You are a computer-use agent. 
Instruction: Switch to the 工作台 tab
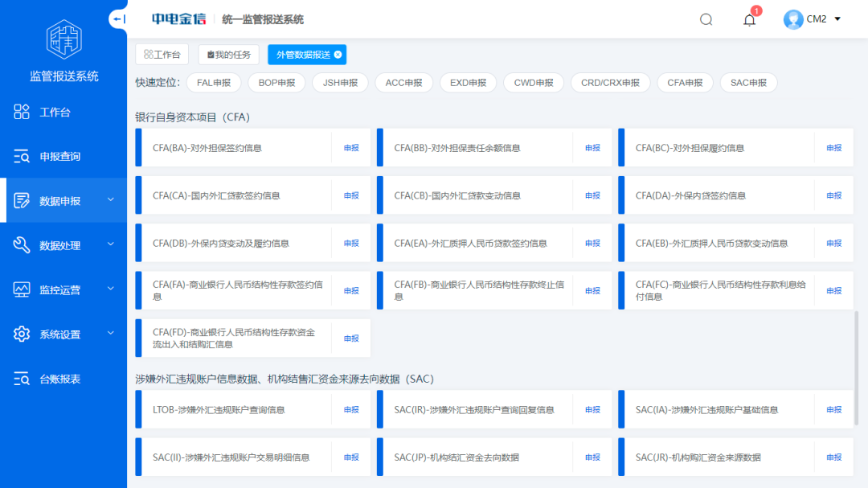pos(162,55)
